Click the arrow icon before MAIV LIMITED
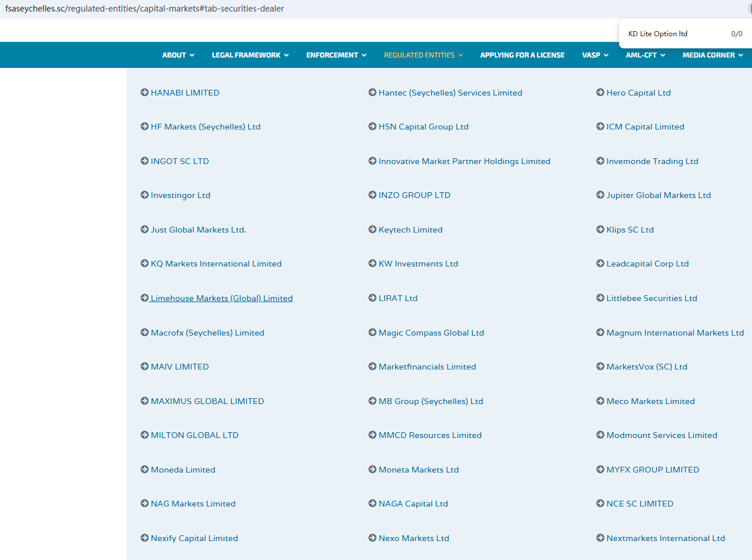Viewport: 752px width, 560px height. pyautogui.click(x=144, y=366)
